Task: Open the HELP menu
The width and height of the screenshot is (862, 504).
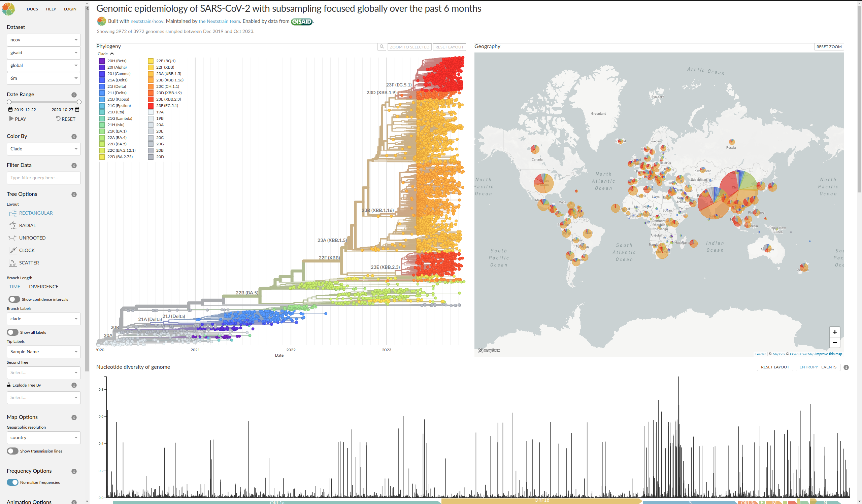Action: 51,9
